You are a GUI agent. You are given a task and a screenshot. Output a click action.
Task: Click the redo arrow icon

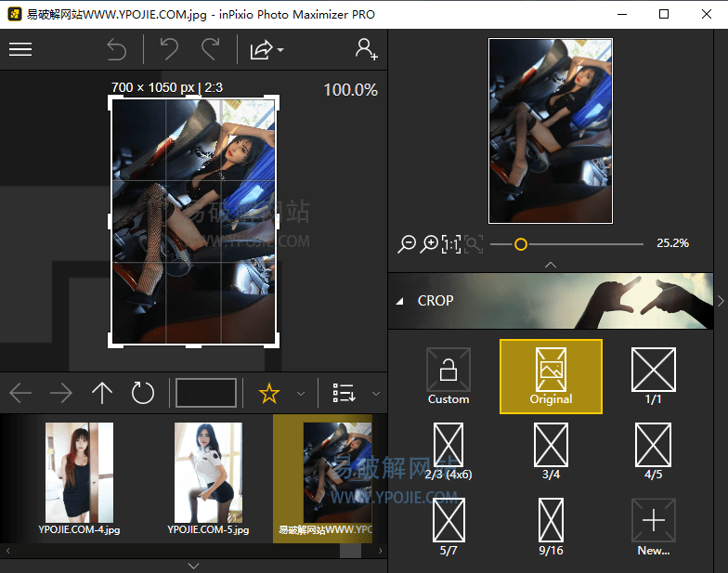click(x=211, y=49)
